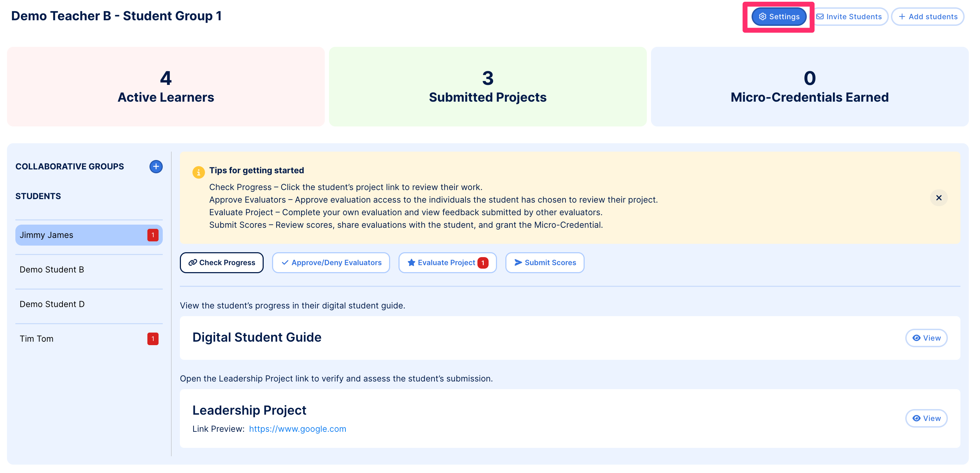Click the yellow tips info icon
Viewport: 980px width, 473px height.
pos(198,172)
